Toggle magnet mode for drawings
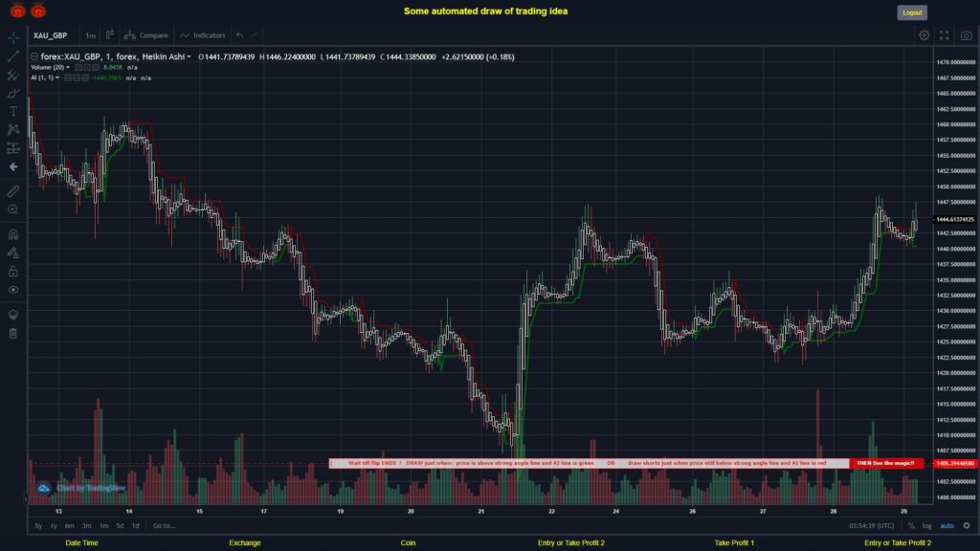The image size is (980, 551). pos(13,234)
